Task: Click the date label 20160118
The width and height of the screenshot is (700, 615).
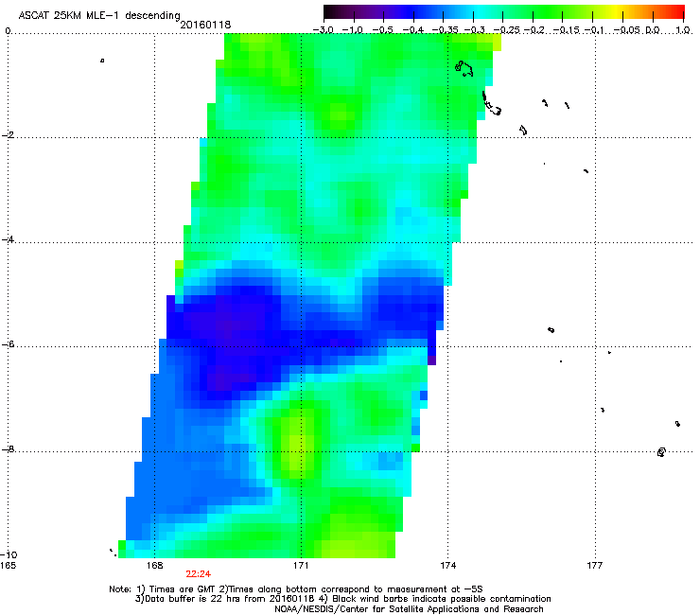Action: pyautogui.click(x=205, y=25)
